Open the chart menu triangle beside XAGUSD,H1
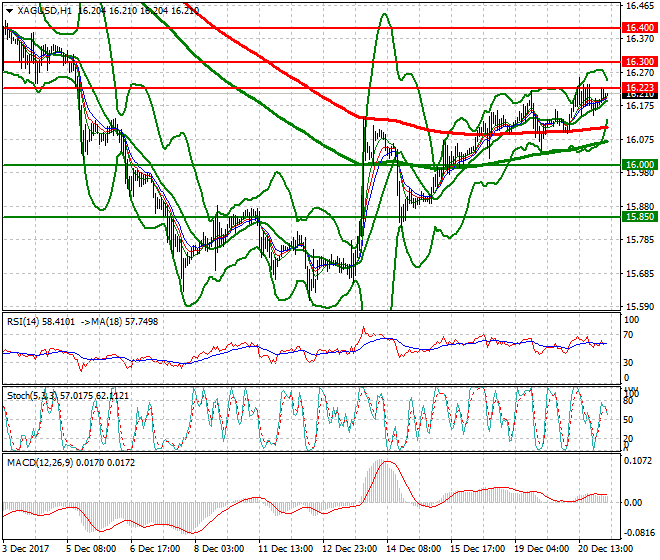This screenshot has width=660, height=560. point(10,11)
